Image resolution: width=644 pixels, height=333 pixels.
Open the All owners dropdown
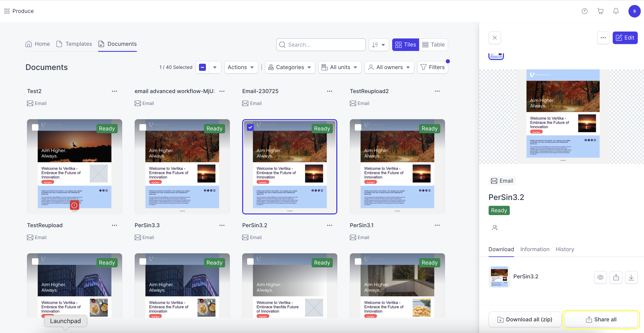point(389,67)
